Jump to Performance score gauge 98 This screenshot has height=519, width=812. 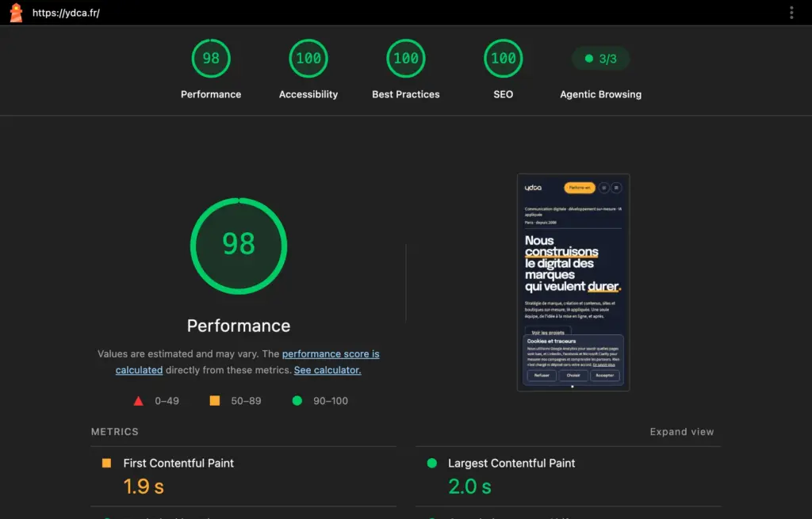(211, 58)
